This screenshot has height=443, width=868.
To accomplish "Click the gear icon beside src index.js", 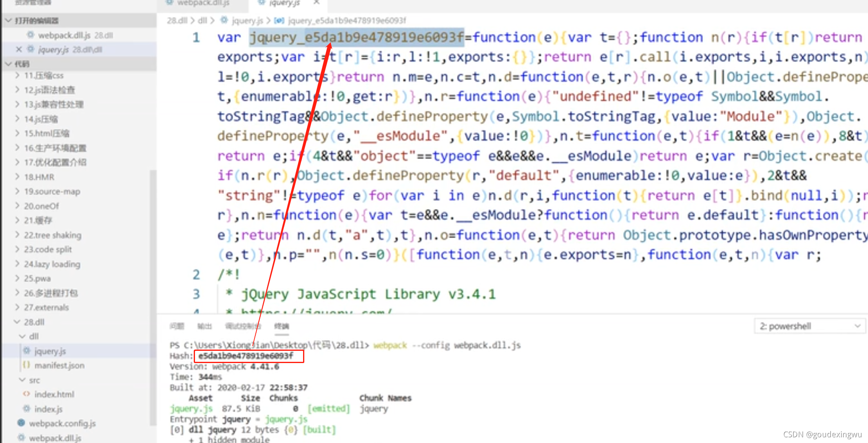I will [x=27, y=408].
